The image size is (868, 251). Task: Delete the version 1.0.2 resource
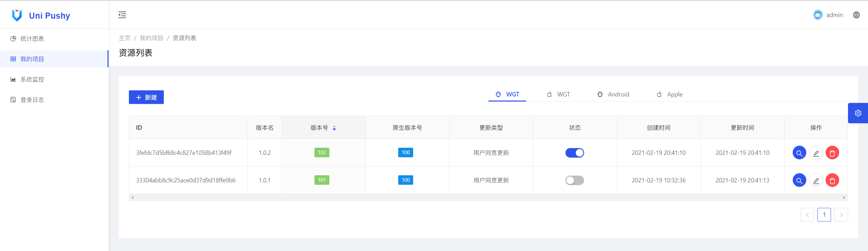(x=832, y=153)
